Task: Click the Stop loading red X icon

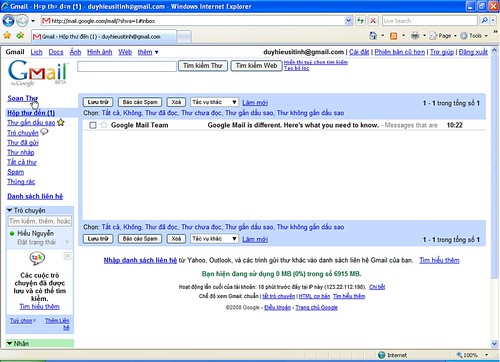Action: (x=373, y=21)
